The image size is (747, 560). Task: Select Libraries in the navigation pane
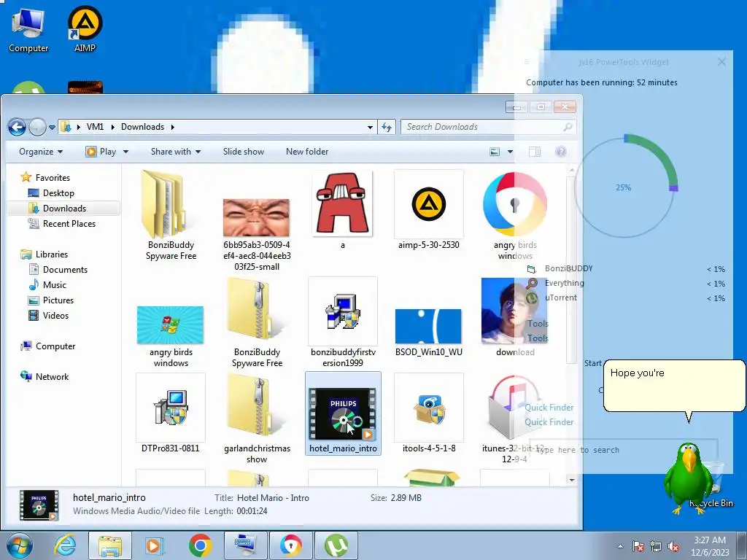(44, 254)
